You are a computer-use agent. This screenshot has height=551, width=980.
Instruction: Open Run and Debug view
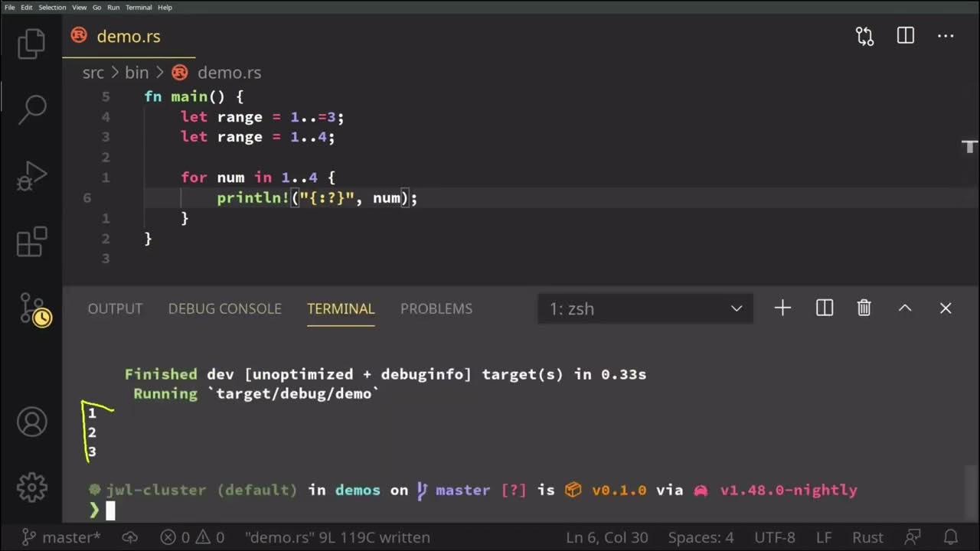click(31, 175)
